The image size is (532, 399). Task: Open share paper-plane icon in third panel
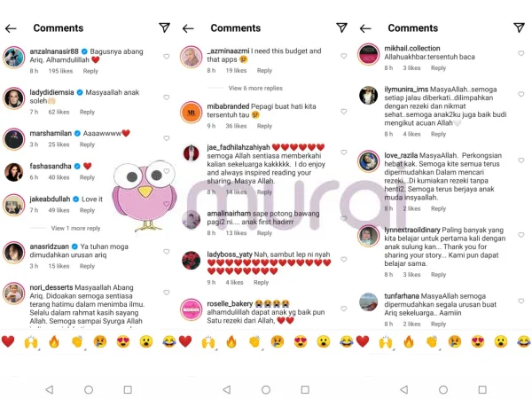[519, 27]
